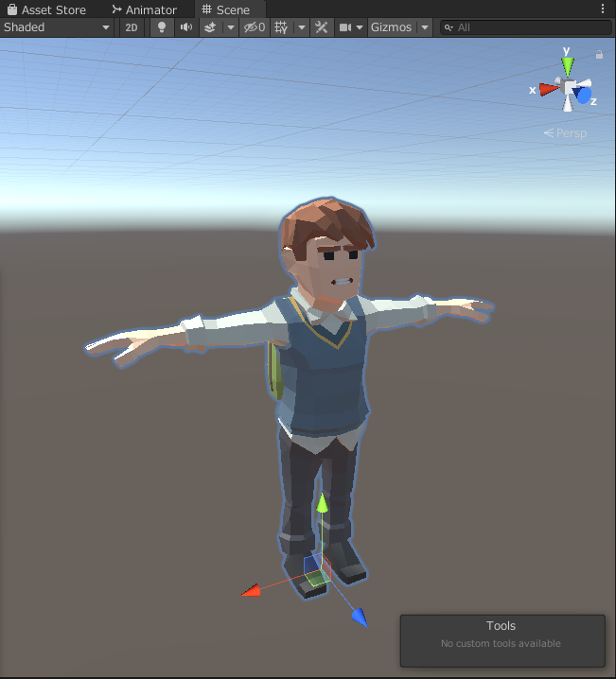Click the bottom white cone of orientation gizmo
Image resolution: width=616 pixels, height=679 pixels.
[568, 103]
